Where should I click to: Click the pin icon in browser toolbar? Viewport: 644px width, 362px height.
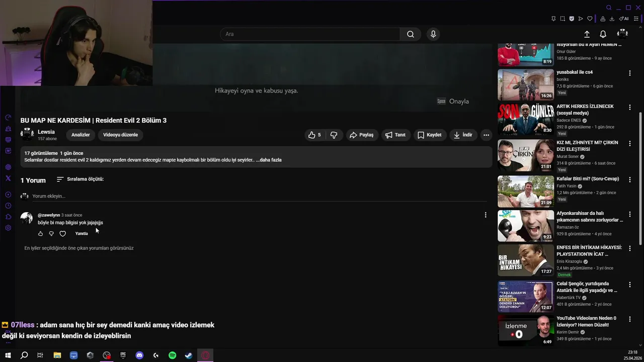553,19
